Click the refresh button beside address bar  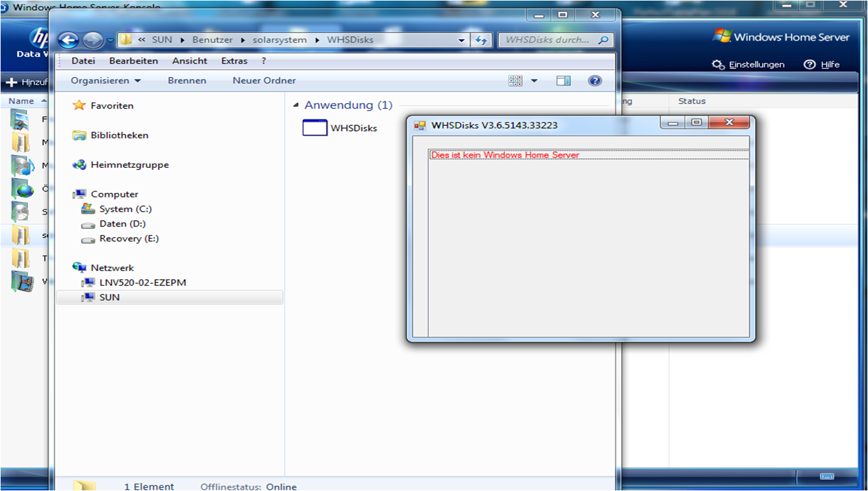point(481,40)
